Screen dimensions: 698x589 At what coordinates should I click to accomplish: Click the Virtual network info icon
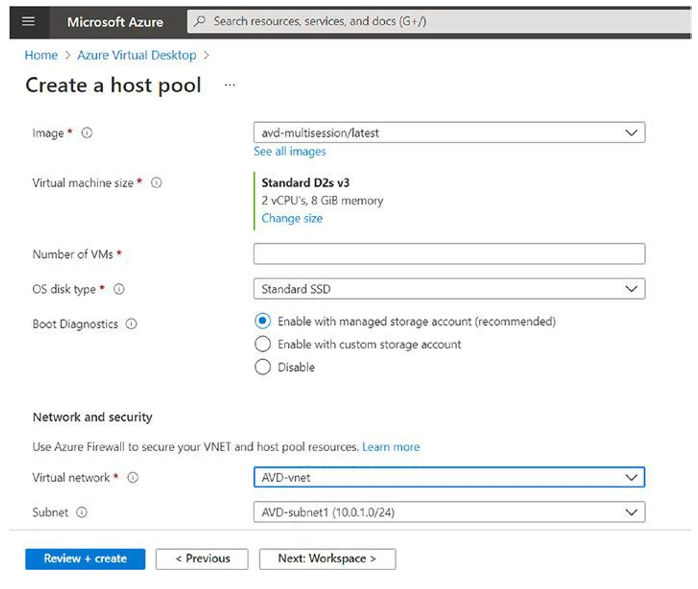(133, 477)
